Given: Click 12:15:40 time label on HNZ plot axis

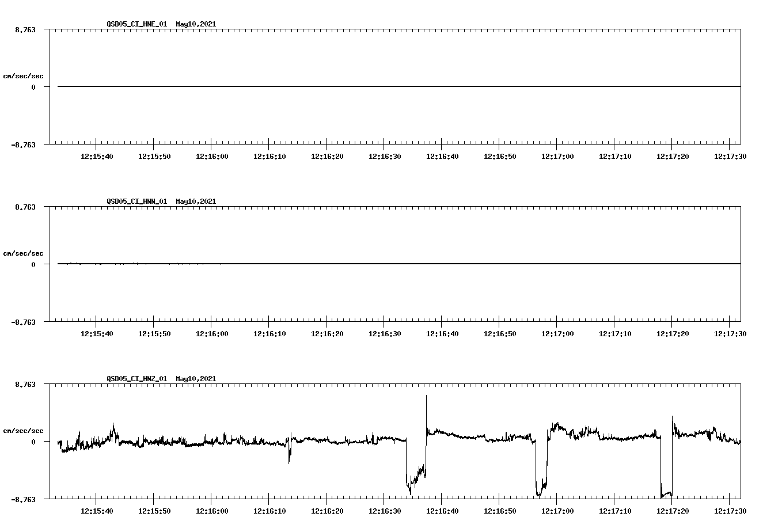Looking at the screenshot, I should 97,511.
